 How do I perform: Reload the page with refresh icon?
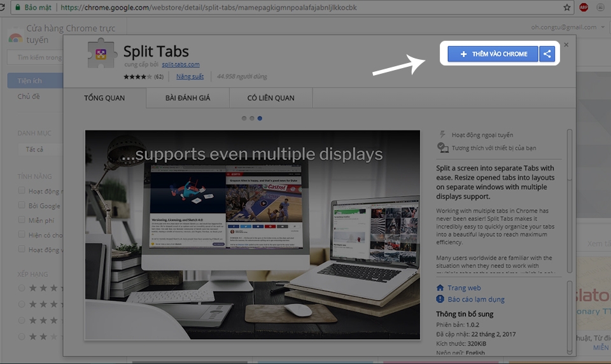2,8
